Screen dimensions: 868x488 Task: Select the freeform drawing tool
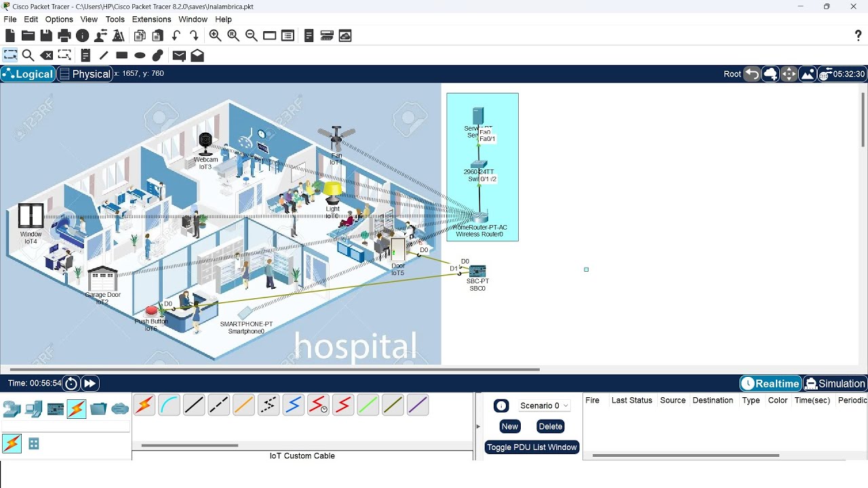coord(158,56)
